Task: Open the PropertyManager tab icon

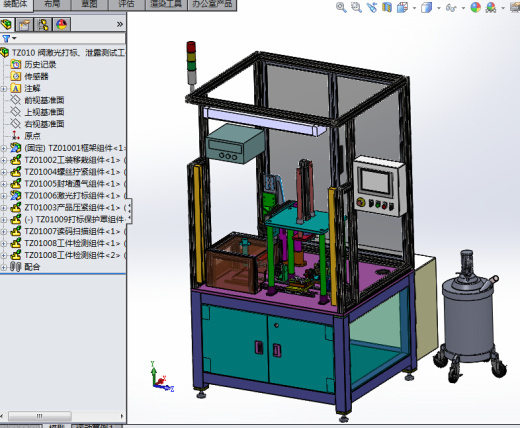Action: pos(25,24)
